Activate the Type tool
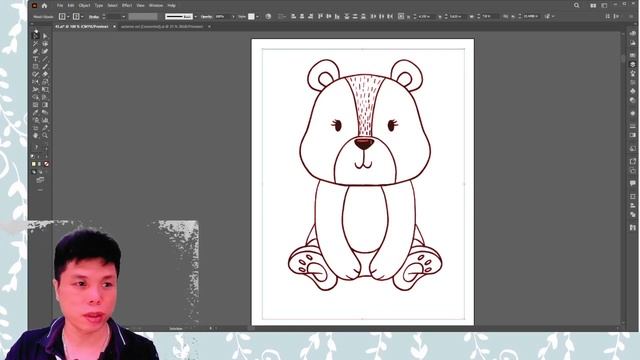Screen dimensions: 640x360 tap(36, 59)
